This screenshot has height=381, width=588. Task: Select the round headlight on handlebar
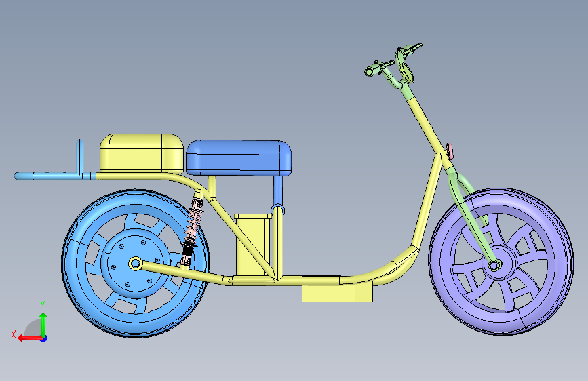click(407, 73)
